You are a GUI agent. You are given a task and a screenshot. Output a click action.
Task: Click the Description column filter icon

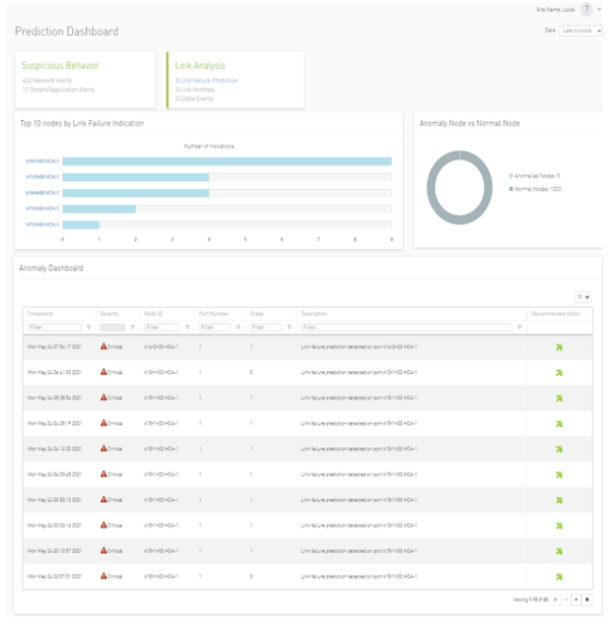coord(520,327)
